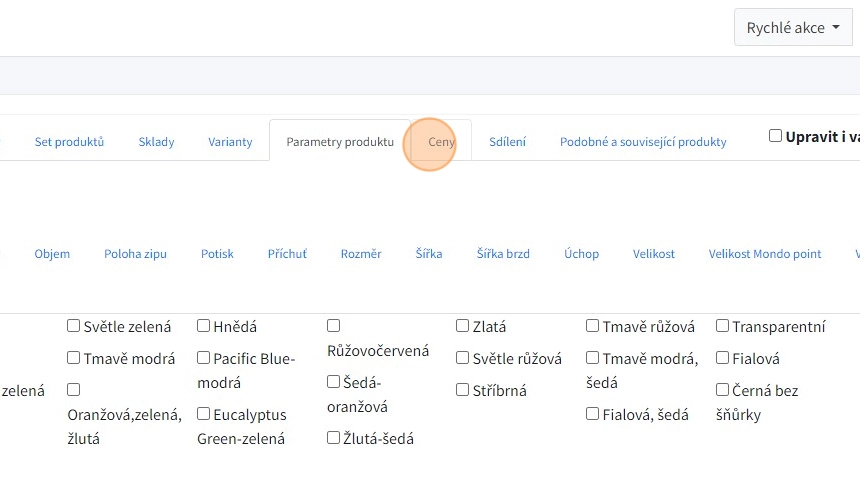
Task: Switch to the Ceny tab
Action: [x=441, y=142]
